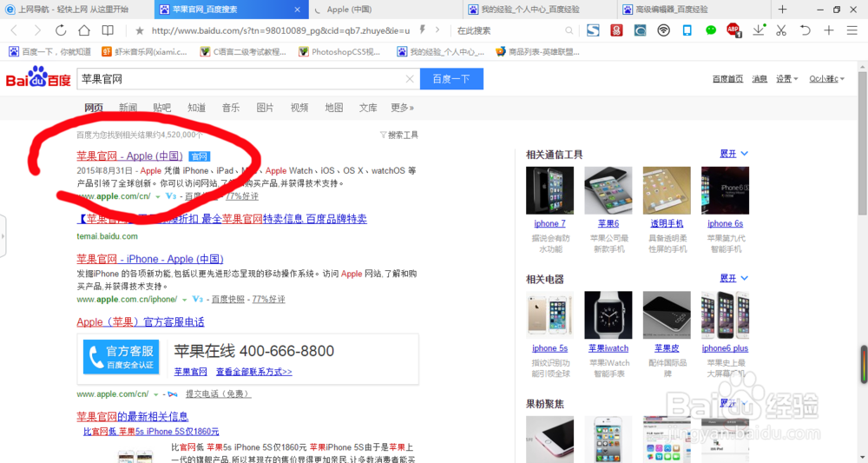
Task: Open dropdown arrow beside 提交电话 result URL
Action: point(156,394)
